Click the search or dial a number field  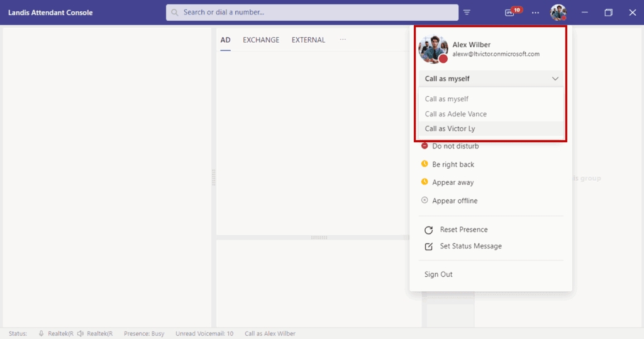point(312,12)
